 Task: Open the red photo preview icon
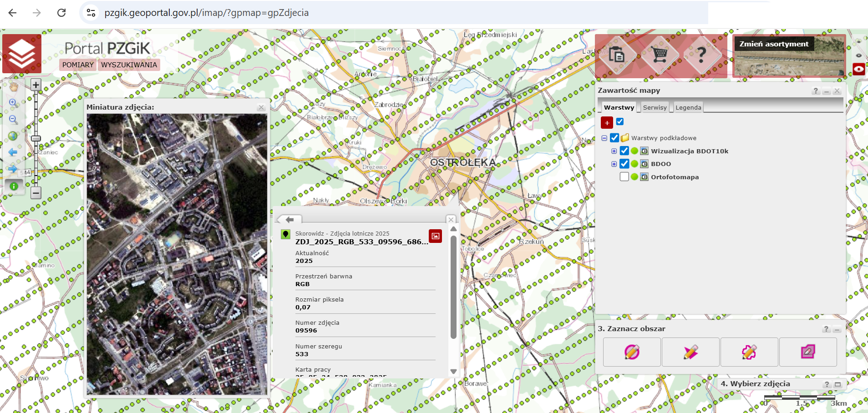point(435,236)
